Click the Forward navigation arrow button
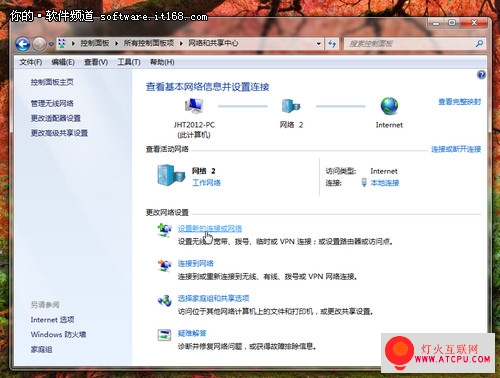 tap(39, 44)
